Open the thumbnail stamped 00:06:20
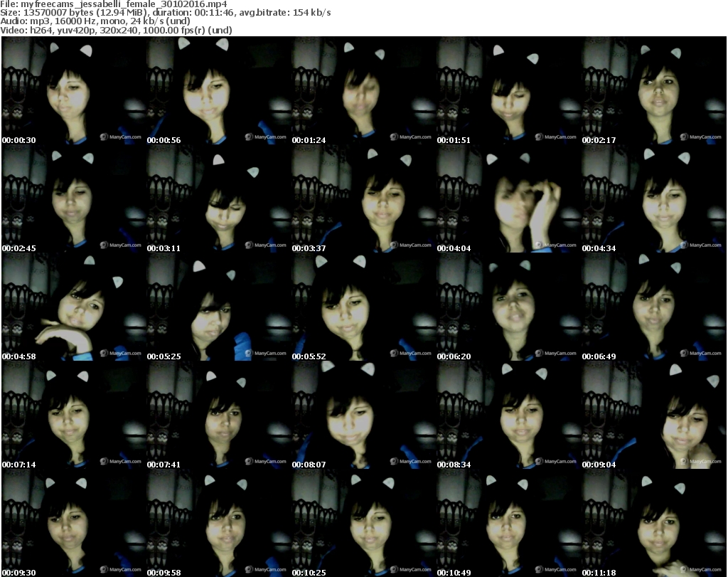Viewport: 728px width, 577px height. [509, 307]
